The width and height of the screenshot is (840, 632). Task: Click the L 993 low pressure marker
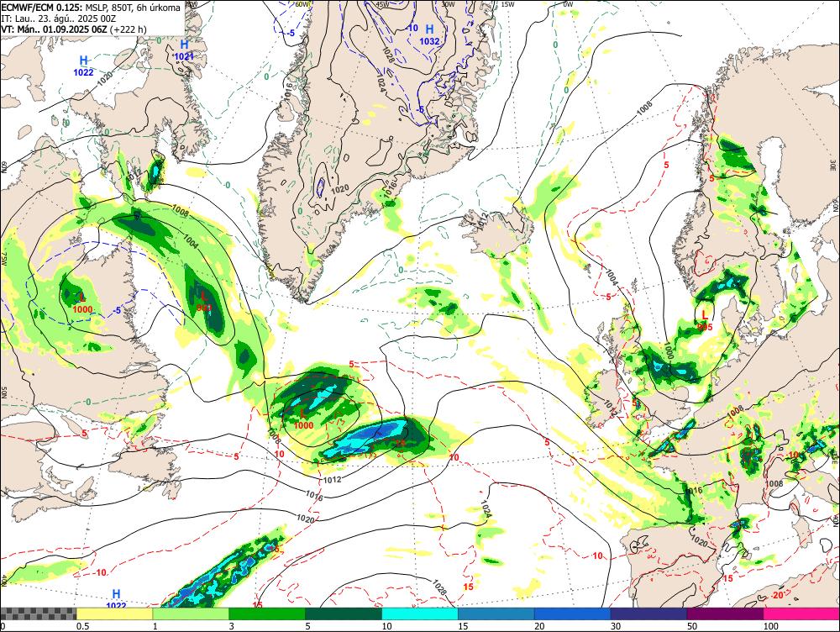point(204,301)
